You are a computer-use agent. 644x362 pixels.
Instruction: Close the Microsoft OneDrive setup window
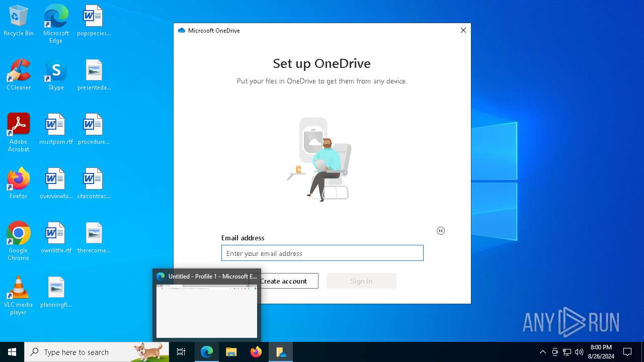pos(463,30)
